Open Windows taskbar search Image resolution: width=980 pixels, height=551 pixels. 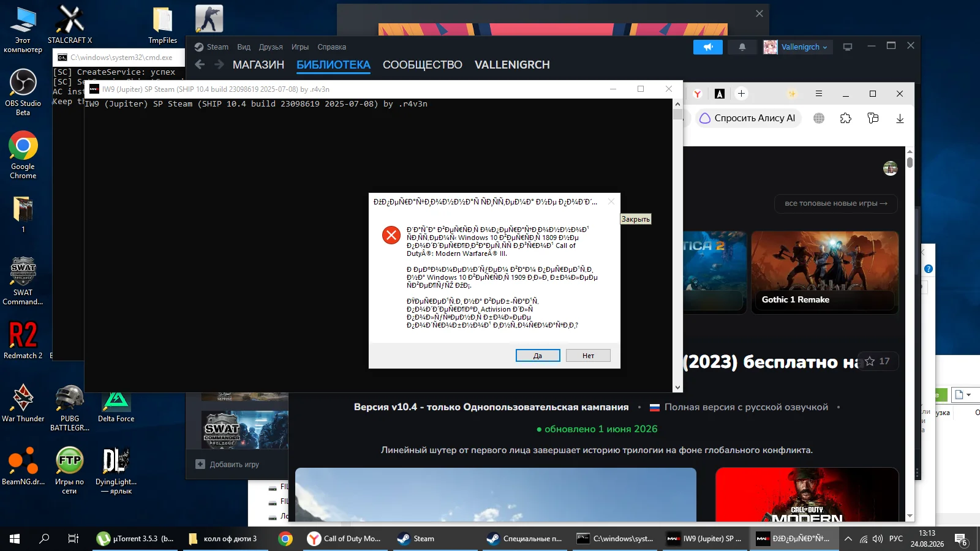44,539
